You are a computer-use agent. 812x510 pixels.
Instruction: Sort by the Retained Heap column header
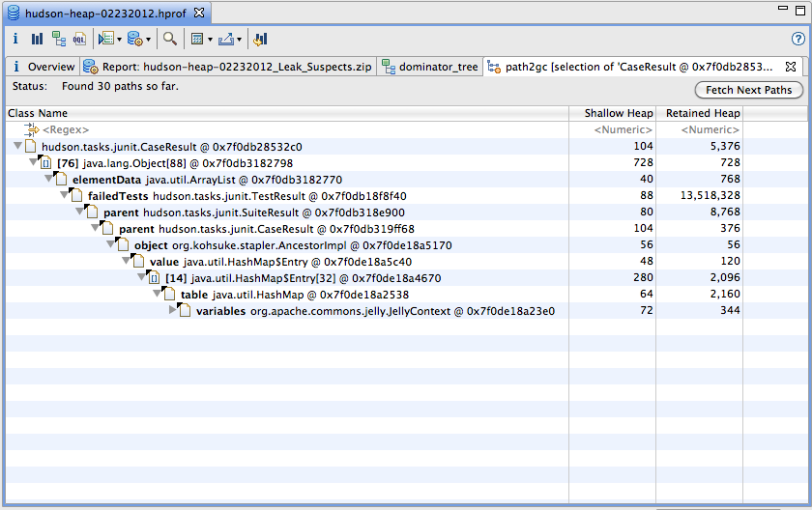[x=703, y=113]
